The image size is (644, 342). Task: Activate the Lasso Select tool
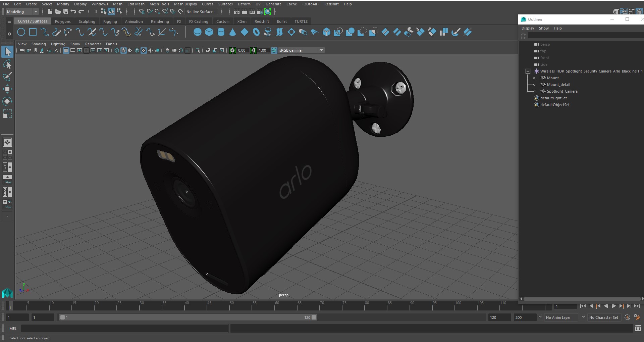[7, 64]
